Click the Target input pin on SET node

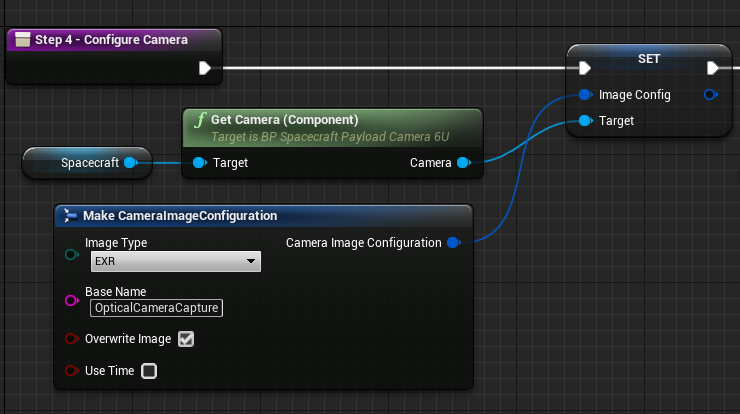[x=585, y=121]
